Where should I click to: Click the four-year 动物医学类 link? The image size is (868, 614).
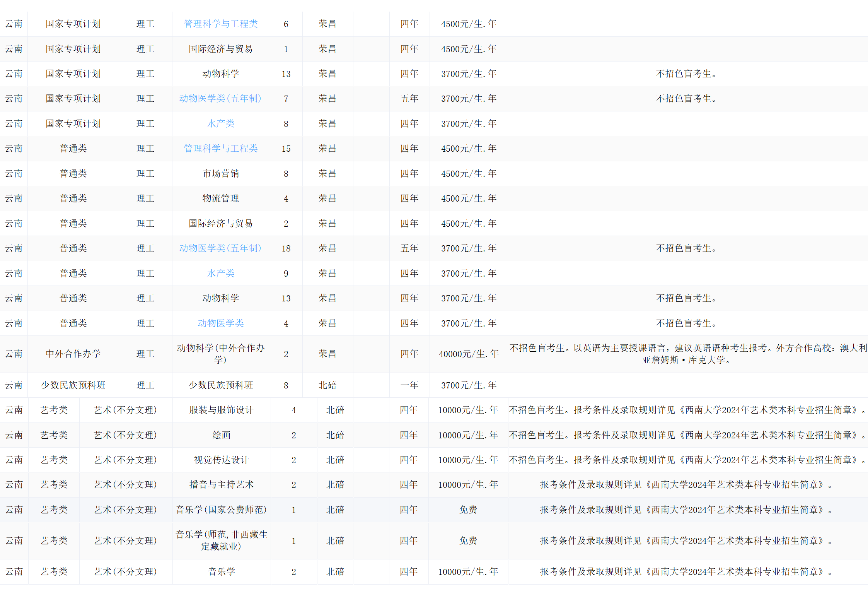(221, 323)
